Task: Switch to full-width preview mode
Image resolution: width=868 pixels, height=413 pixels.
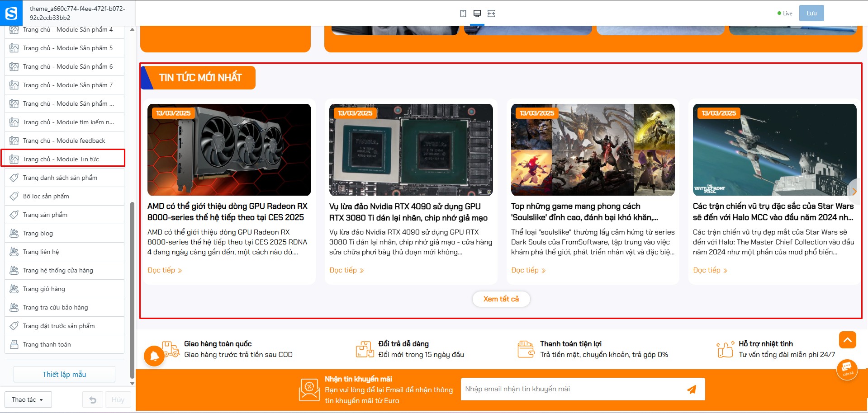Action: click(x=491, y=14)
